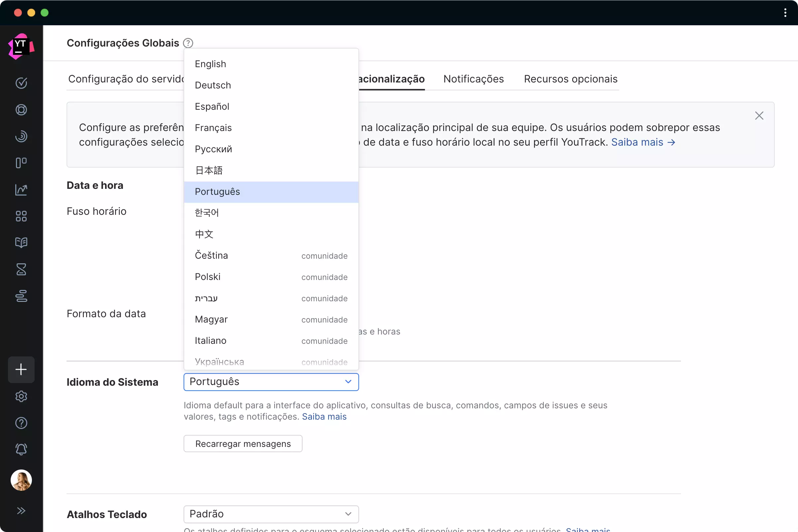
Task: Dismiss the info banner with X
Action: 759,116
